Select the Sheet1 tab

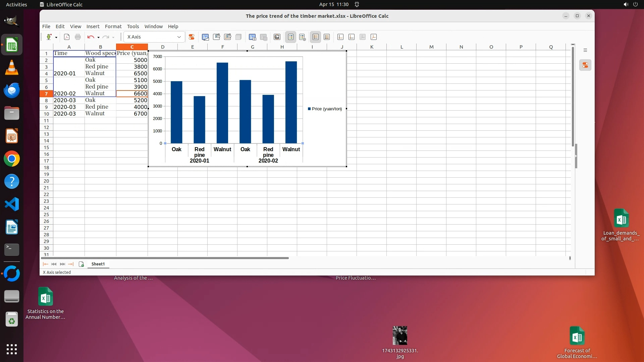click(x=98, y=264)
